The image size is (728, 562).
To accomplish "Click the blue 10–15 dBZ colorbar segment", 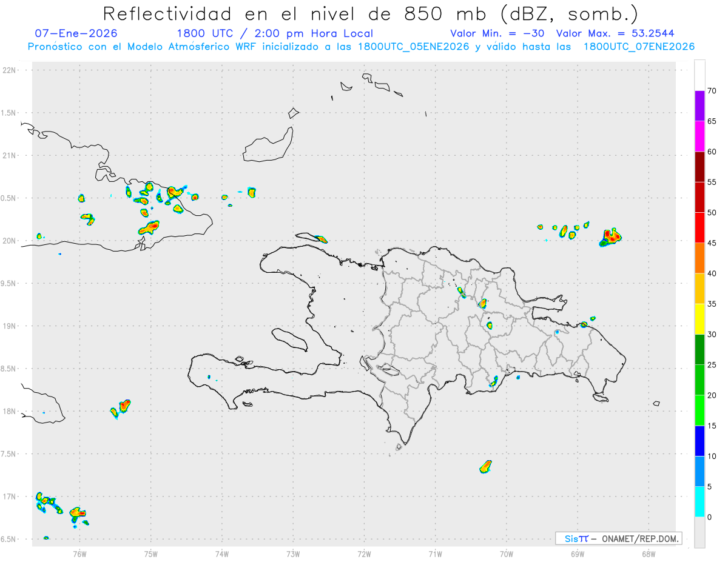I will [699, 441].
